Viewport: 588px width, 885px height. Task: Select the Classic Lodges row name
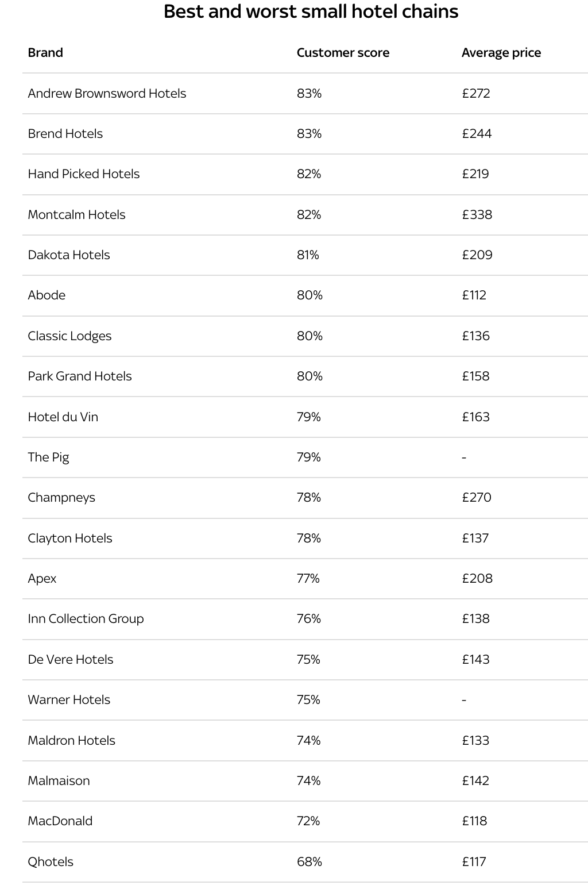tap(69, 336)
